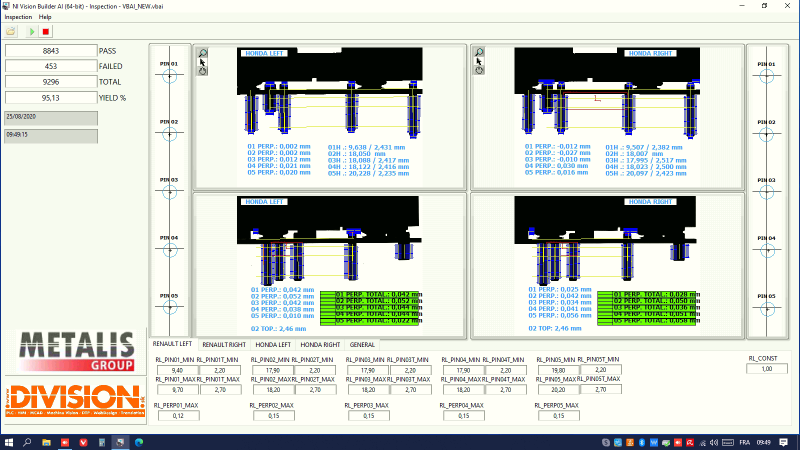The width and height of the screenshot is (800, 450).
Task: Open the Inspection menu
Action: (x=18, y=17)
